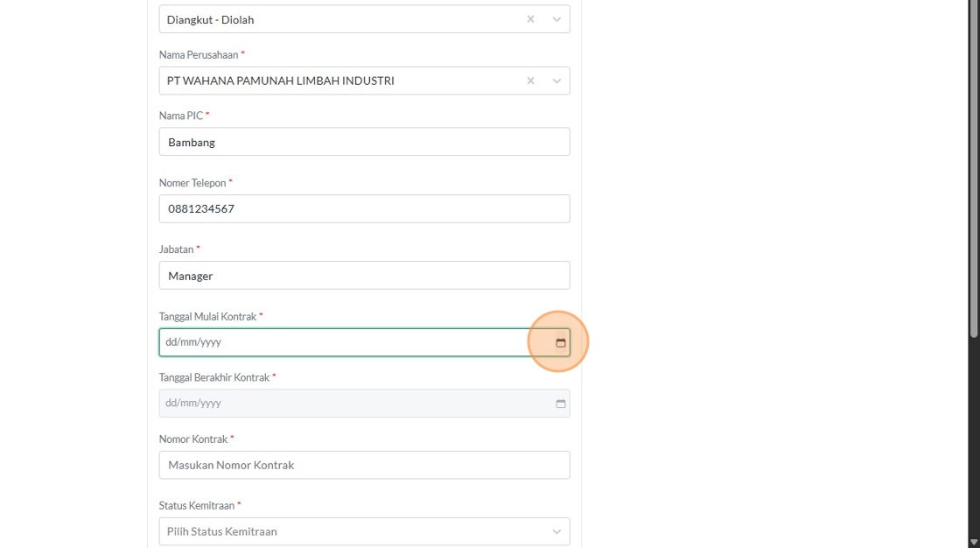Click the Tanggal Berakhir Kontrak calendar icon
Screen dimensions: 980x548
[x=561, y=404]
